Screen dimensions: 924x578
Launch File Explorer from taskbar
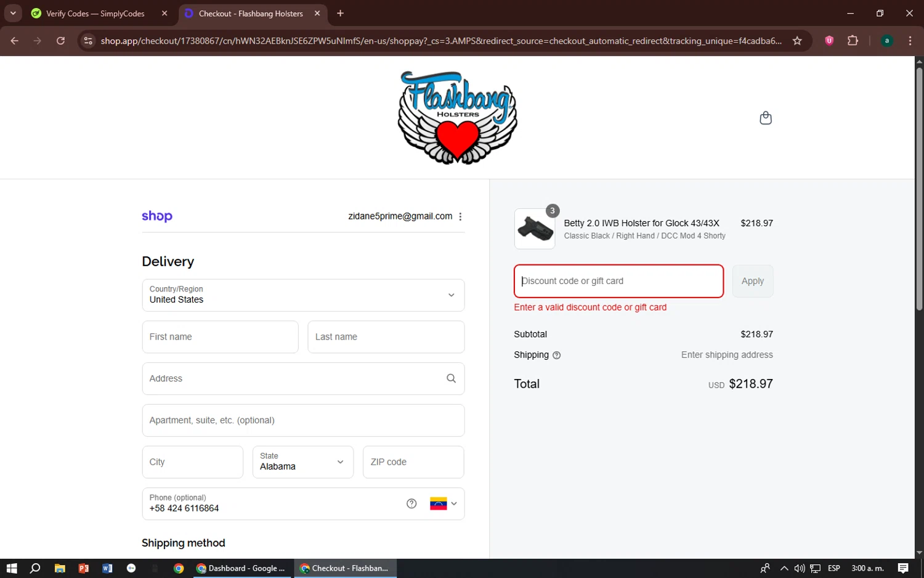(x=60, y=568)
